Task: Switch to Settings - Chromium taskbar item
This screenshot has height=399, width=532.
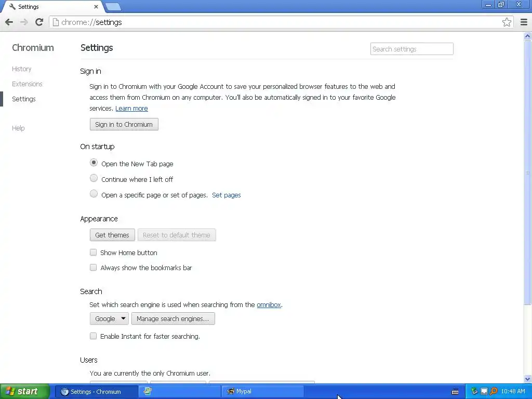Action: click(96, 392)
